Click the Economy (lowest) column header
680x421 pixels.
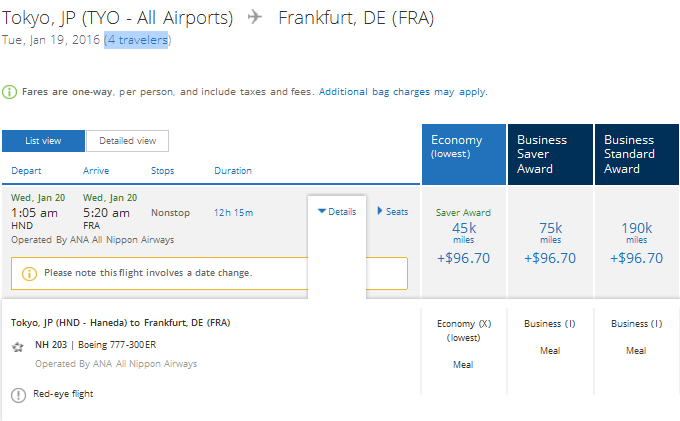(463, 154)
